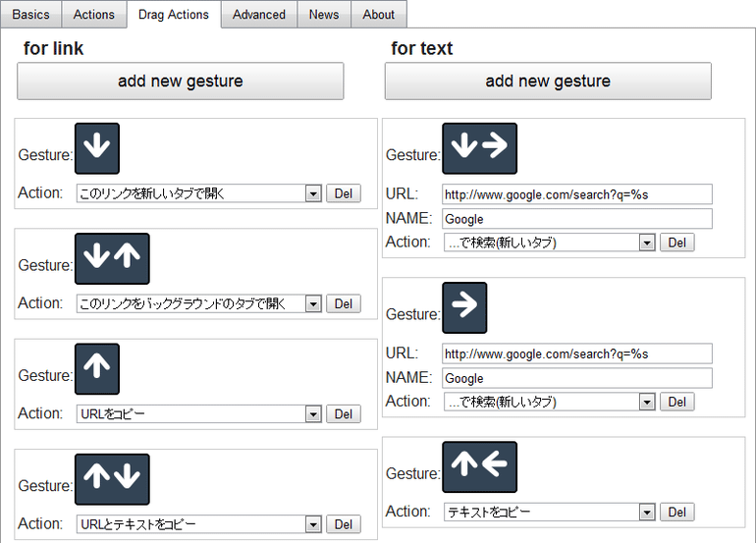756x543 pixels.
Task: Expand the background tab link action dropdown
Action: tap(199, 303)
